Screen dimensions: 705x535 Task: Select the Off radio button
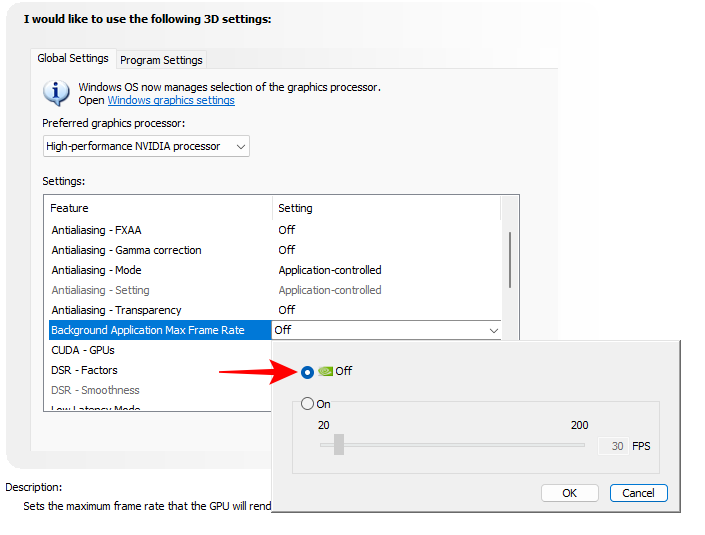coord(307,371)
